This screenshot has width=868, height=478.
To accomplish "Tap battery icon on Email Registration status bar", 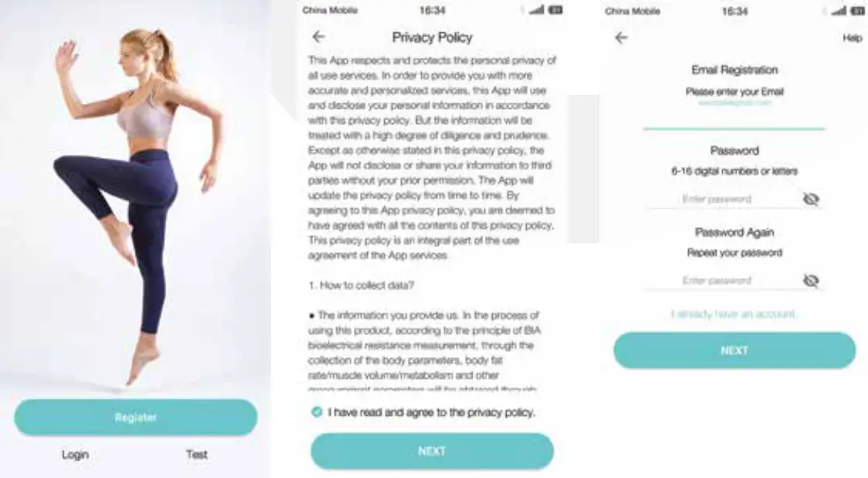I will point(858,10).
